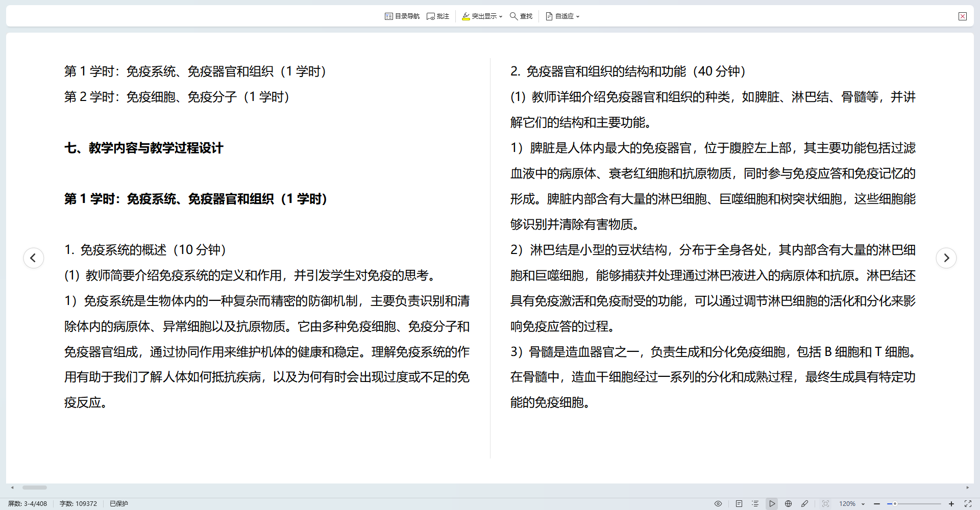
Task: Click the scrollbar left arrow
Action: pyautogui.click(x=12, y=488)
